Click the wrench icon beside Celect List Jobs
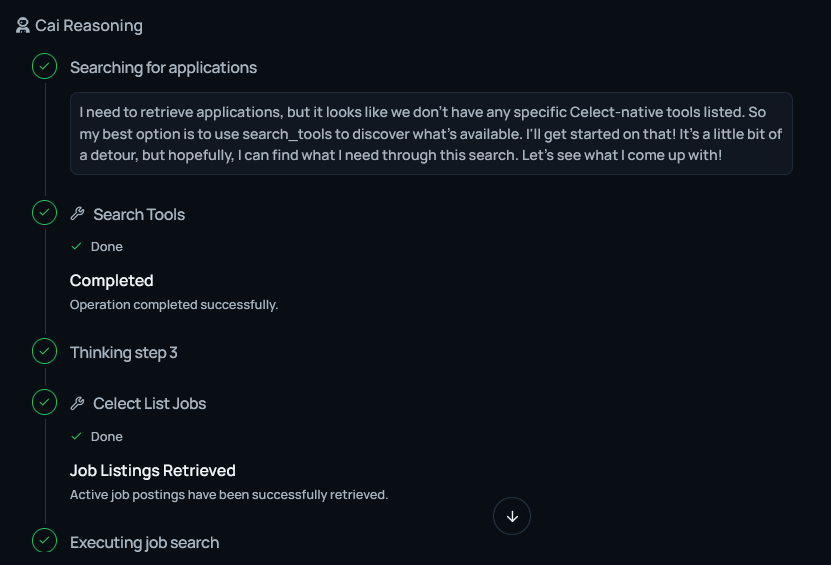831x565 pixels. tap(78, 404)
